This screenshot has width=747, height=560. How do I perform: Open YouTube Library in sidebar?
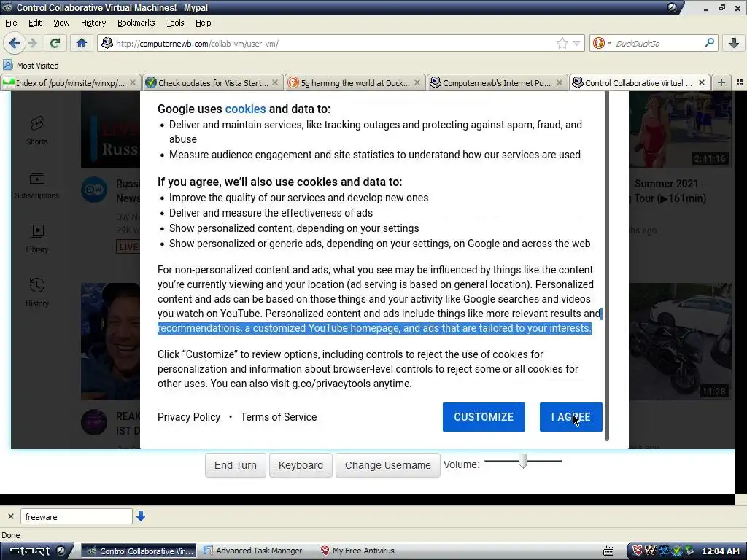click(36, 238)
